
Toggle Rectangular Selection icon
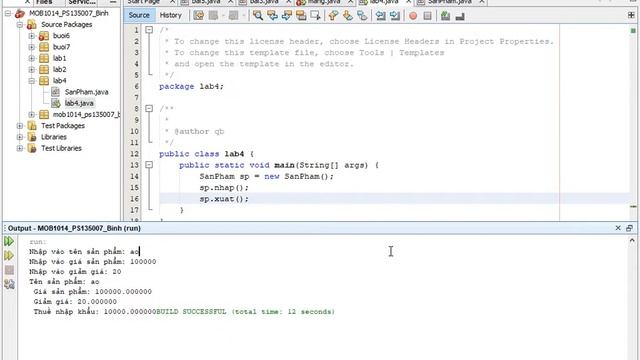point(316,16)
